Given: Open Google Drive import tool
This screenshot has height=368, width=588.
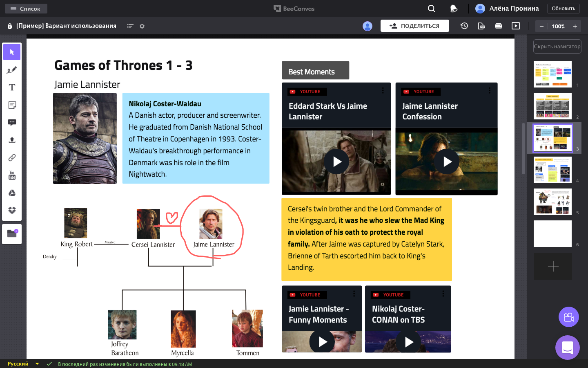Looking at the screenshot, I should (x=12, y=193).
